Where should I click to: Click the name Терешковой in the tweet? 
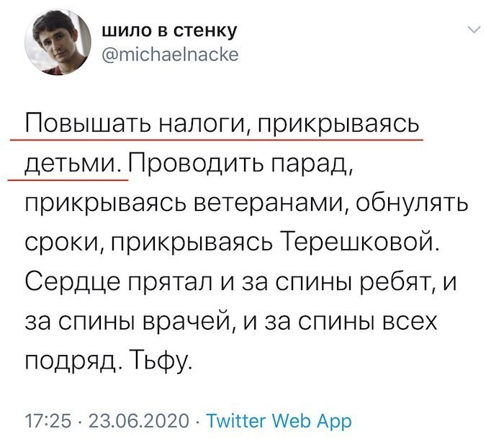pyautogui.click(x=356, y=243)
